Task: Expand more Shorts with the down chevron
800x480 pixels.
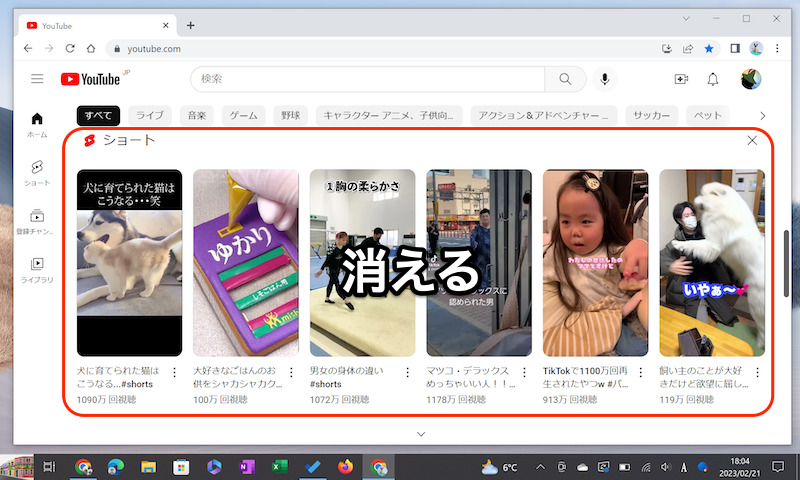Action: [420, 434]
